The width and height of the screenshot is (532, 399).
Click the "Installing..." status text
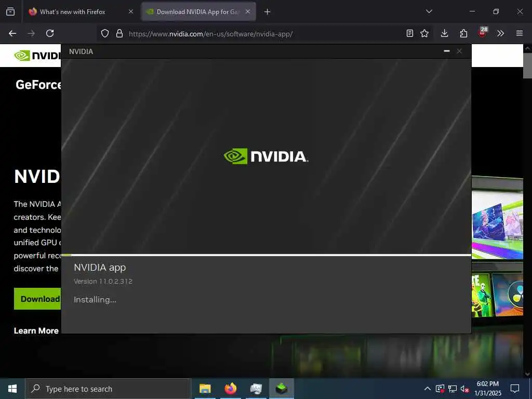[95, 300]
